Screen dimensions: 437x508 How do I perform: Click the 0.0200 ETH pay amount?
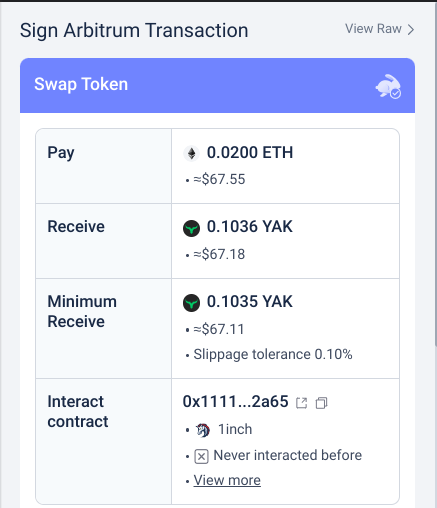pos(250,153)
